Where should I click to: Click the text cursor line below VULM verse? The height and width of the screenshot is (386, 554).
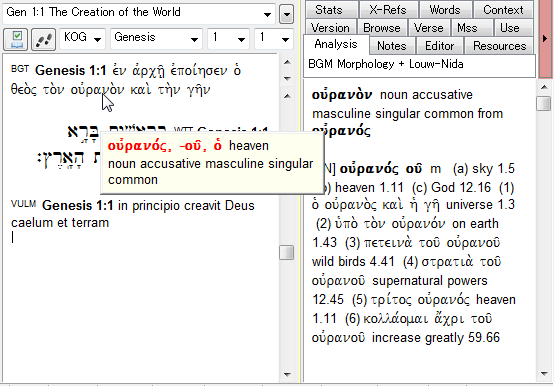coord(13,237)
